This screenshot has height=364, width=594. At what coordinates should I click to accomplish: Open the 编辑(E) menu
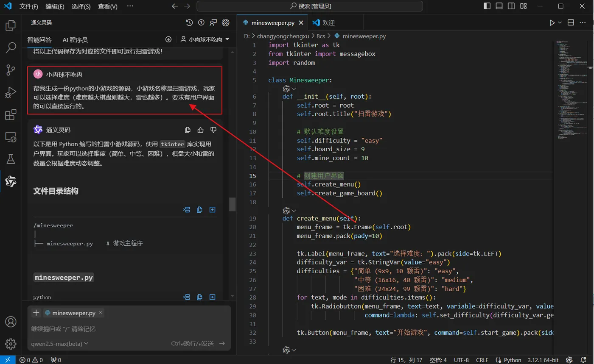click(x=55, y=6)
